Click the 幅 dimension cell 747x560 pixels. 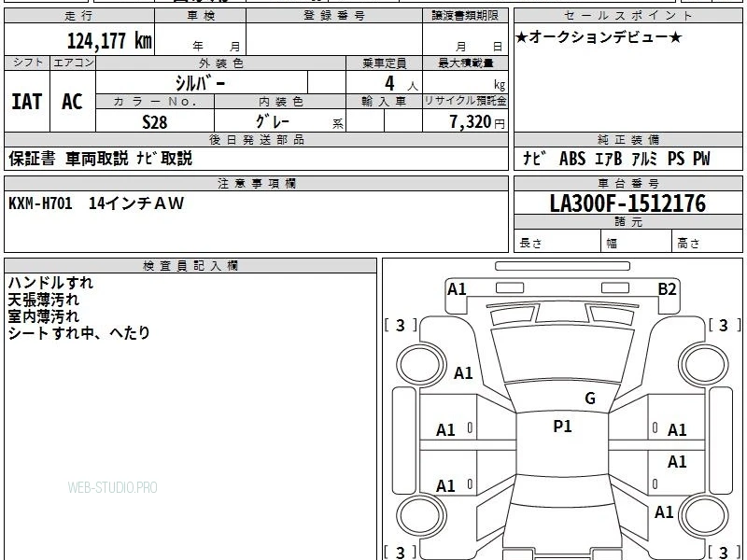click(637, 242)
